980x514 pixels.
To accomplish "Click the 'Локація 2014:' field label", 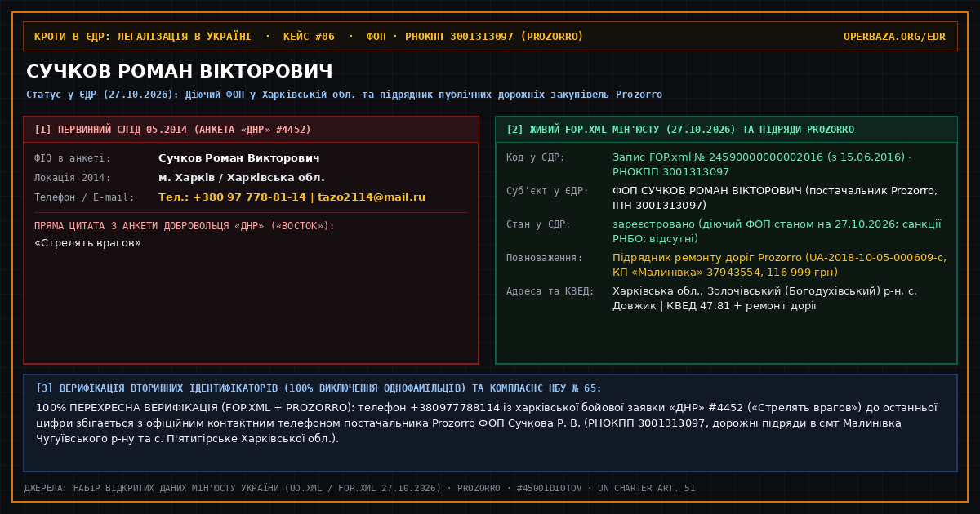I will click(73, 178).
